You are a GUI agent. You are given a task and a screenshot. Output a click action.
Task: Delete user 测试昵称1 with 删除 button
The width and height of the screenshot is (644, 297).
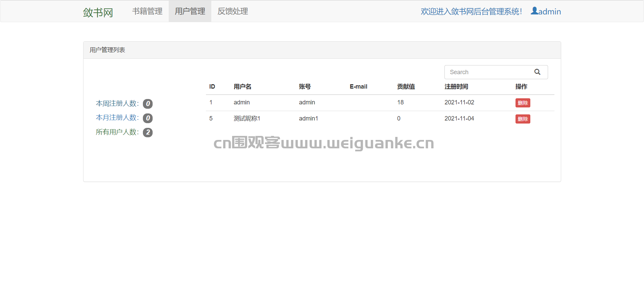click(523, 119)
